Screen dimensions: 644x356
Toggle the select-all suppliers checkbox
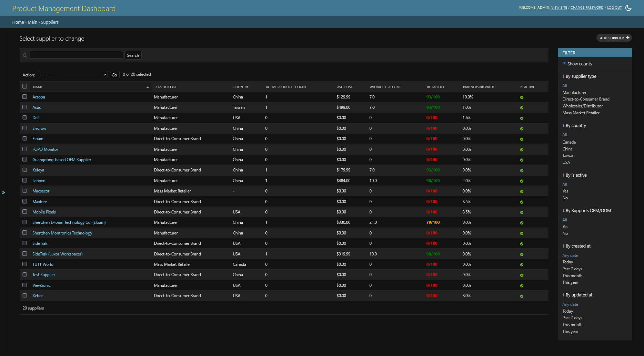(24, 86)
